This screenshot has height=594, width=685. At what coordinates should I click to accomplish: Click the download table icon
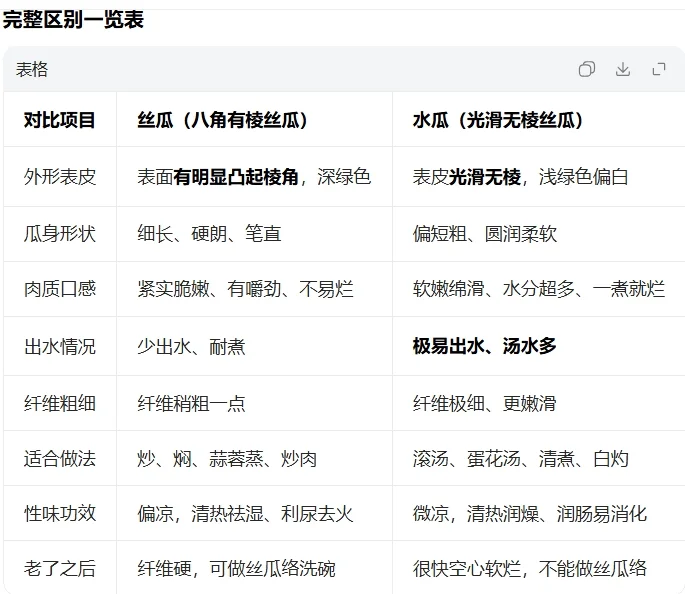point(623,69)
